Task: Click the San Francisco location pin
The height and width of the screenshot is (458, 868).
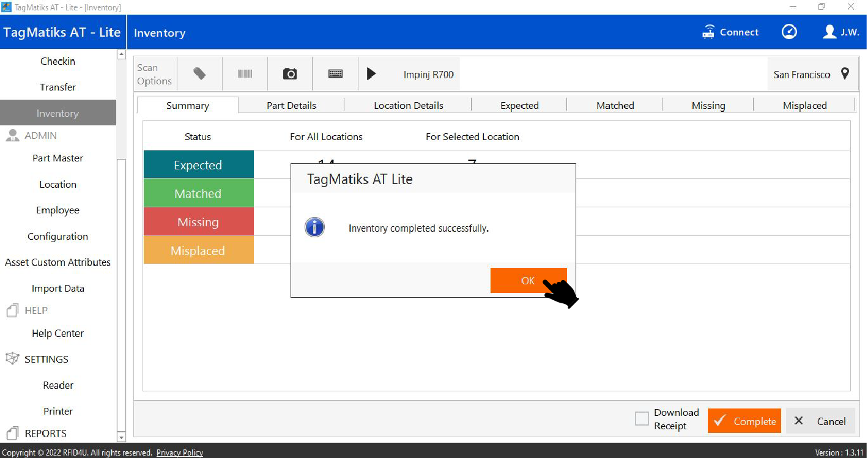Action: pos(845,74)
